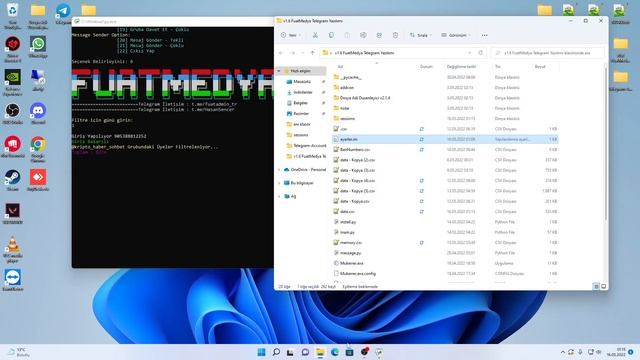Screen dimensions: 640x360
Task: Open GeForce Experience desktop shortcut
Action: click(x=13, y=82)
